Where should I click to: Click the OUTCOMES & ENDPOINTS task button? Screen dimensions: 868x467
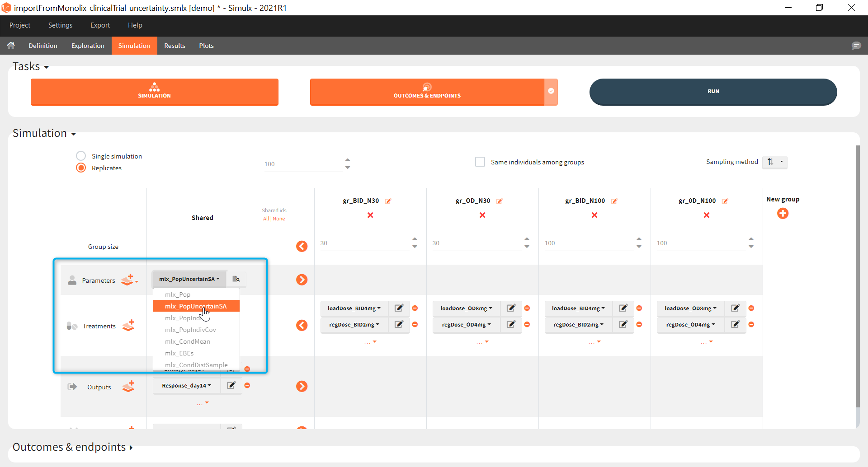[427, 92]
